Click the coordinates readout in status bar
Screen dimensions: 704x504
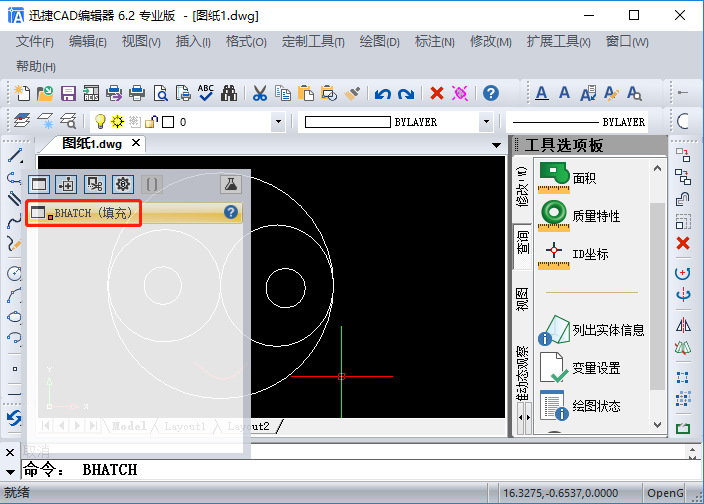tap(560, 493)
